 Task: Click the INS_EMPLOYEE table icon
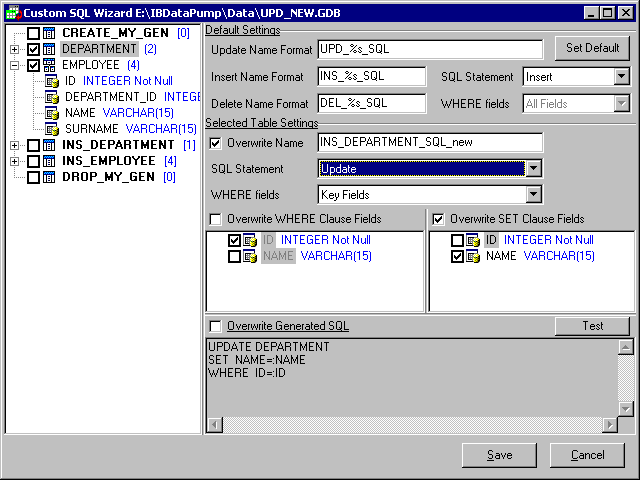click(49, 161)
